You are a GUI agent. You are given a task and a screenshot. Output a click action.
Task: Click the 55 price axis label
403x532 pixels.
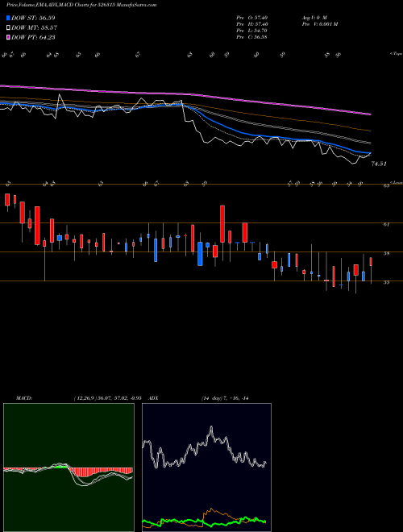point(386,282)
